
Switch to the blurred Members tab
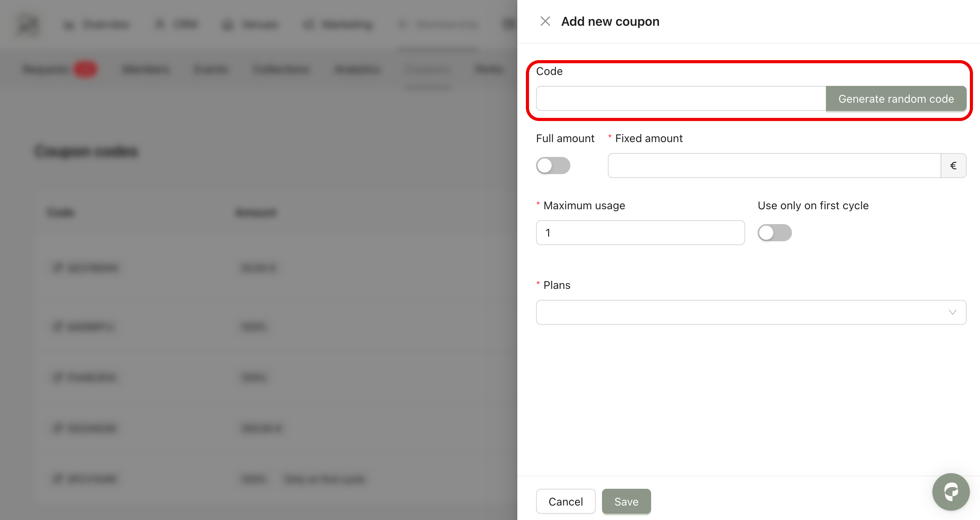146,69
